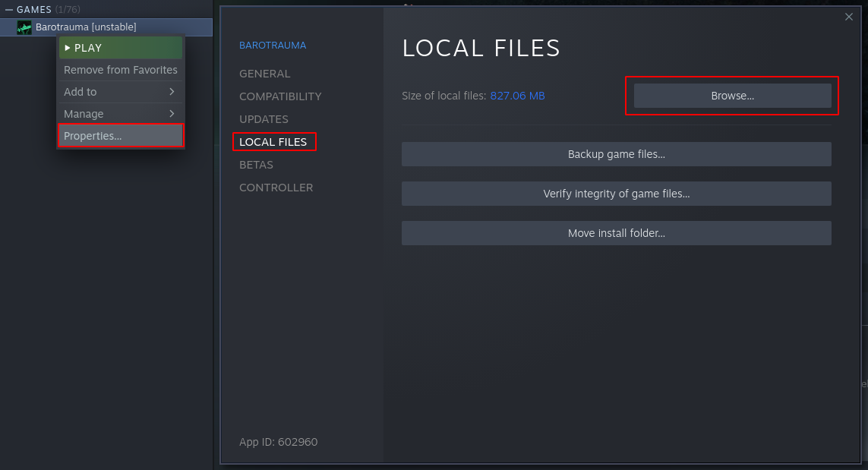Go to the CONTROLLER section
Viewport: 868px width, 470px height.
pyautogui.click(x=276, y=187)
